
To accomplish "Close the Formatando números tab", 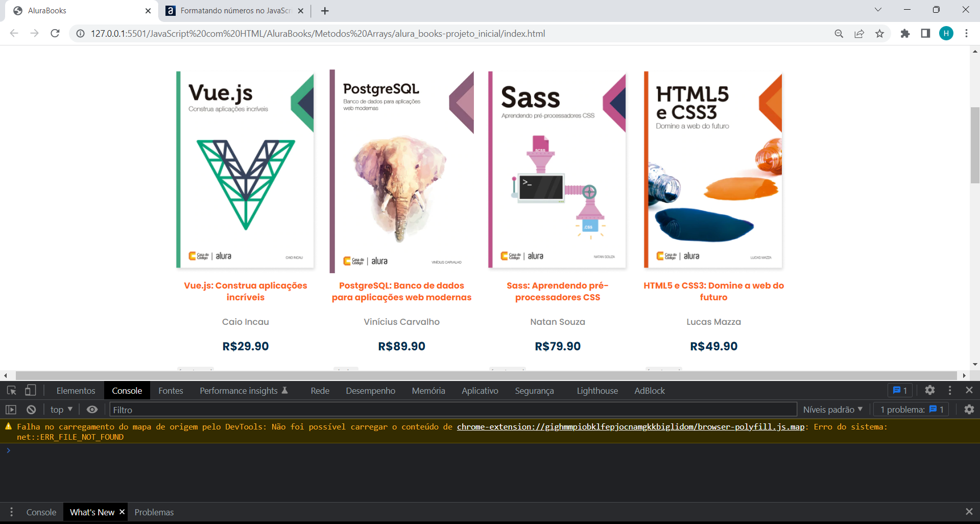I will click(300, 11).
